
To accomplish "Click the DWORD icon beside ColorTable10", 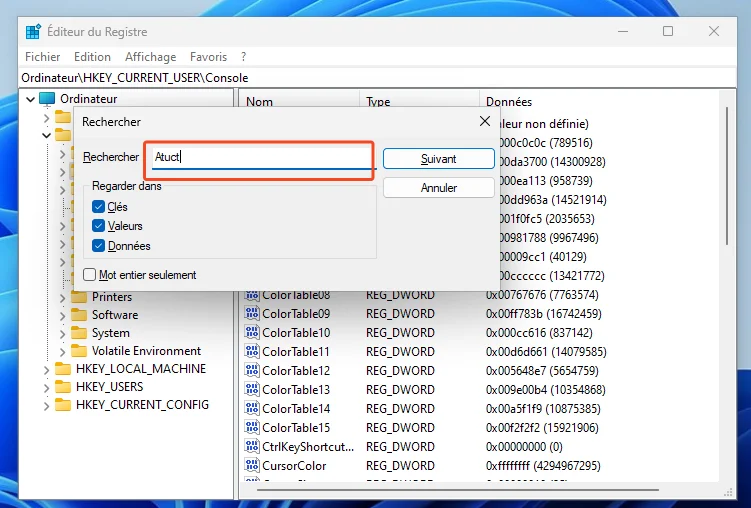I will (x=252, y=332).
